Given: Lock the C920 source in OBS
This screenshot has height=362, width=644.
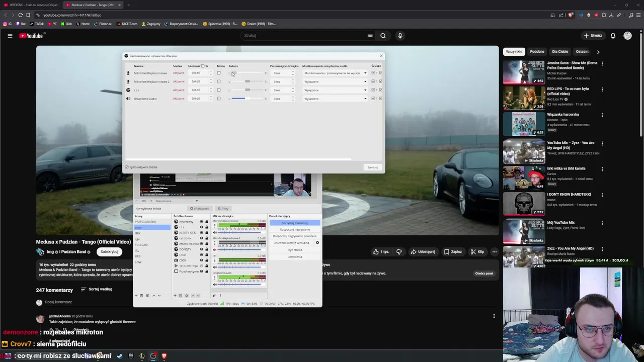Looking at the screenshot, I should pos(207,260).
